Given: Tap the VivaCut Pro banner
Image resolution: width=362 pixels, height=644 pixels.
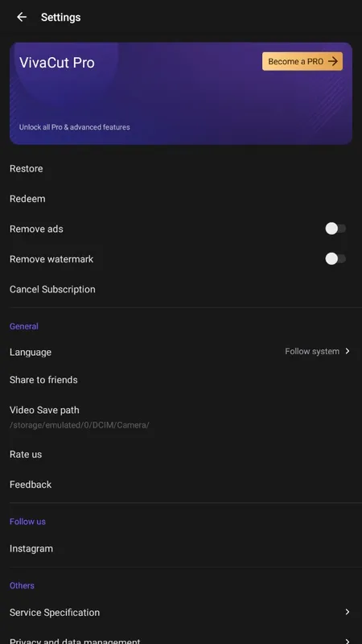Looking at the screenshot, I should (x=181, y=93).
